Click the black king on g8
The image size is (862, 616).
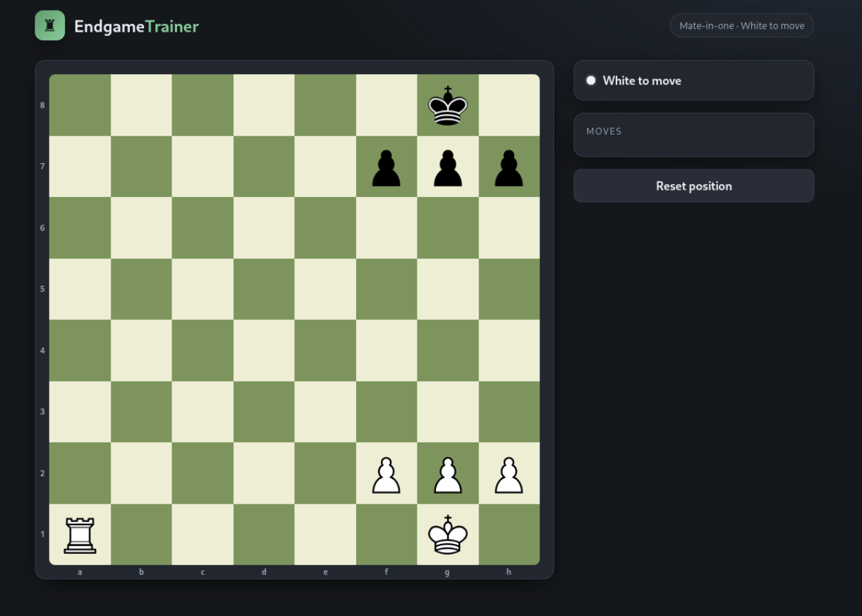448,105
